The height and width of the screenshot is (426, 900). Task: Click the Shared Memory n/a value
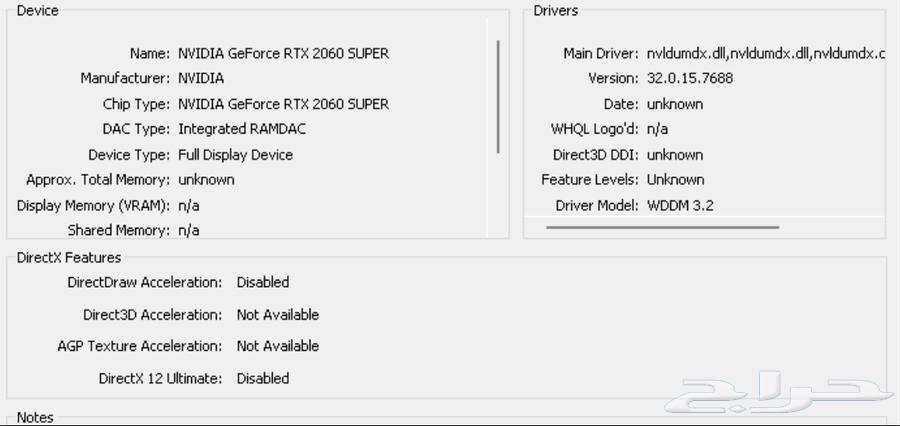188,231
